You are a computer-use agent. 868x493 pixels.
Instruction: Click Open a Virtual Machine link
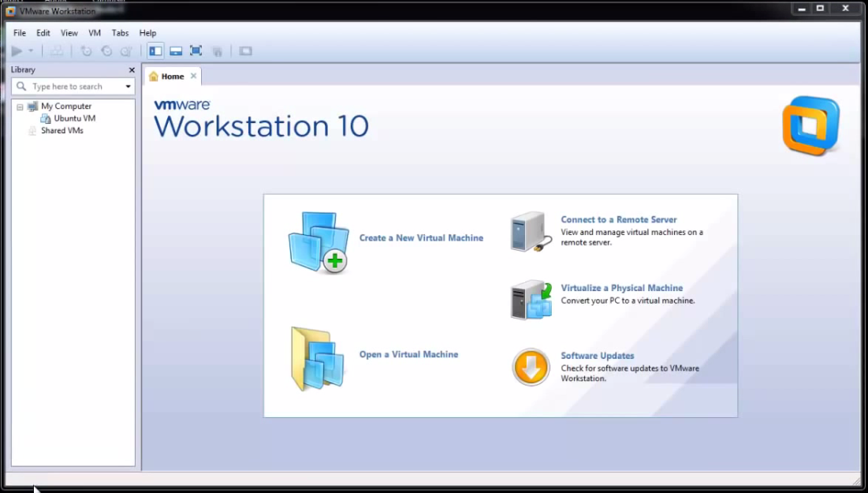pyautogui.click(x=408, y=354)
